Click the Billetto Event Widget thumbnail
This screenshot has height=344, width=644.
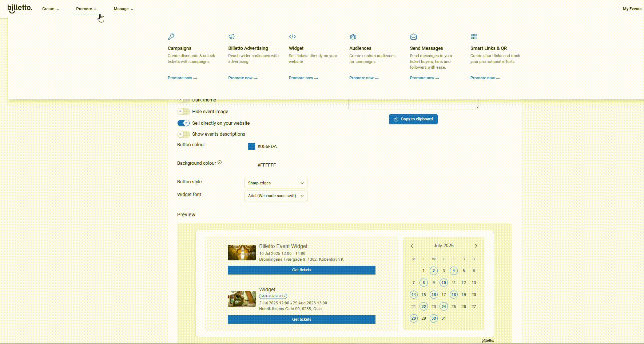(242, 252)
